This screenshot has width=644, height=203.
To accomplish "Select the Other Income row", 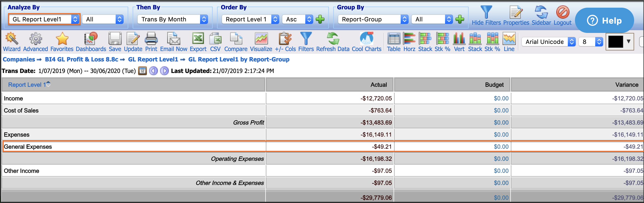I will coord(323,171).
